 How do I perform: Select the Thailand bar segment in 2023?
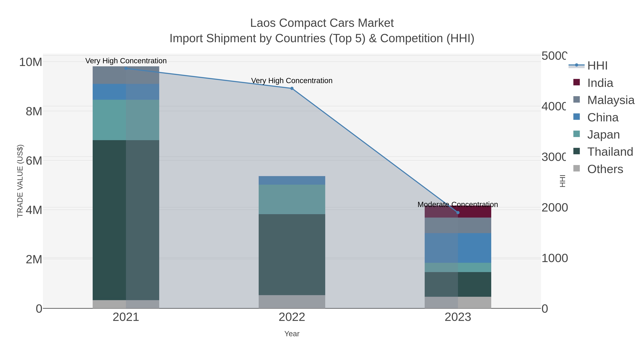[x=458, y=284]
